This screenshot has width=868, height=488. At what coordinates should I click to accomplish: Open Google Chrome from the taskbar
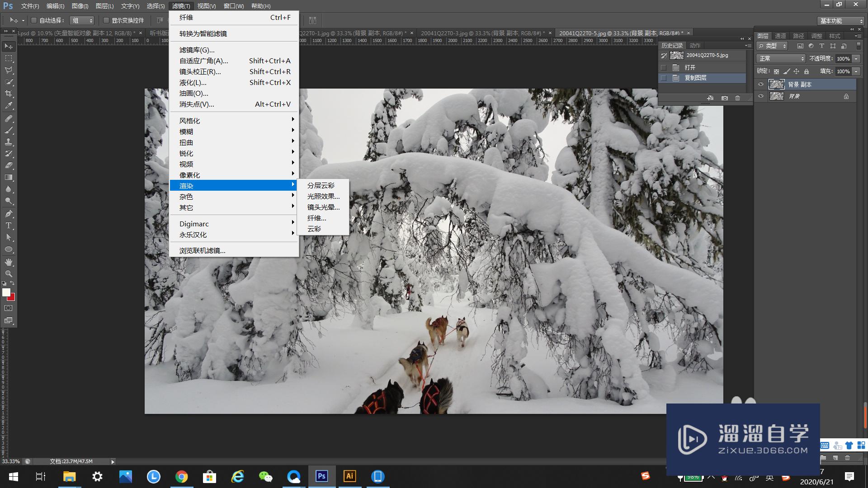[181, 477]
